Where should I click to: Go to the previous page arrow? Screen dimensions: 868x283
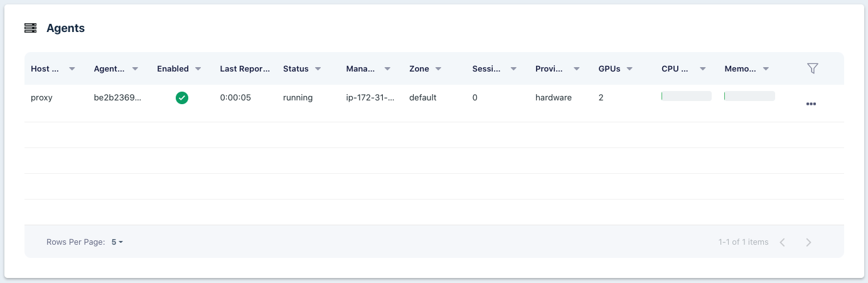point(783,242)
